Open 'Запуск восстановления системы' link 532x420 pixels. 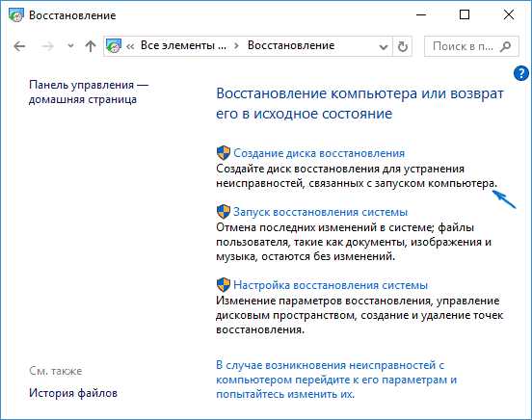click(320, 212)
